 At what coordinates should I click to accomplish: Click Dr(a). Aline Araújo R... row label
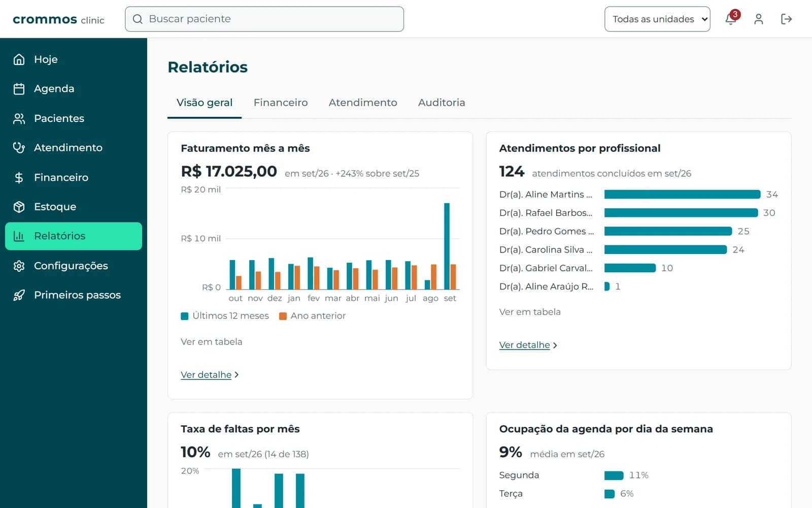pyautogui.click(x=546, y=287)
